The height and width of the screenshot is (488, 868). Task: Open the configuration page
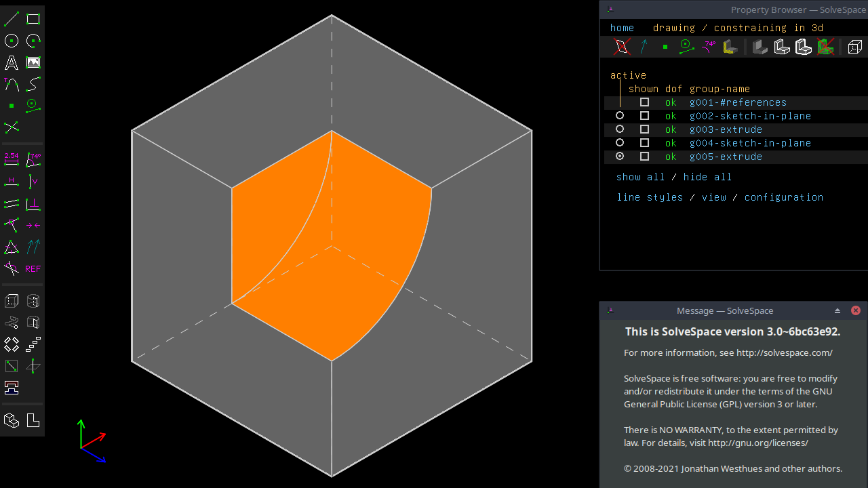[x=784, y=197]
